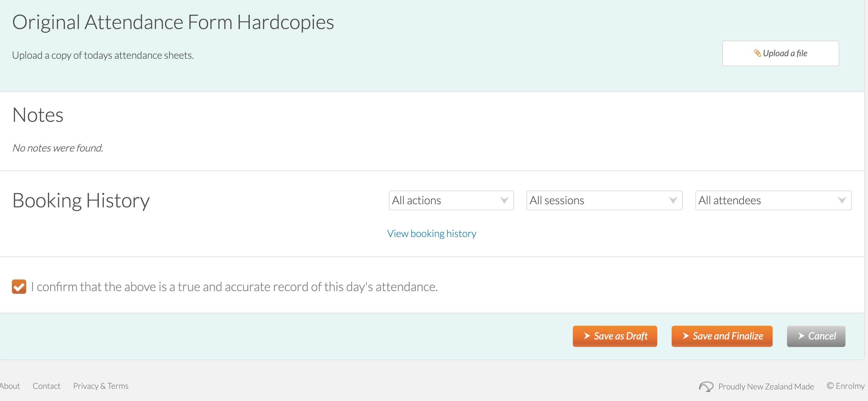Open the All attendees filter dropdown
Image resolution: width=868 pixels, height=401 pixels.
(773, 200)
